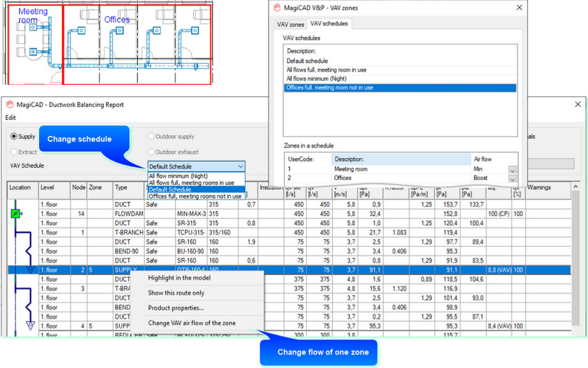Image resolution: width=588 pixels, height=368 pixels.
Task: Close the VAV zones dialog
Action: [x=519, y=8]
